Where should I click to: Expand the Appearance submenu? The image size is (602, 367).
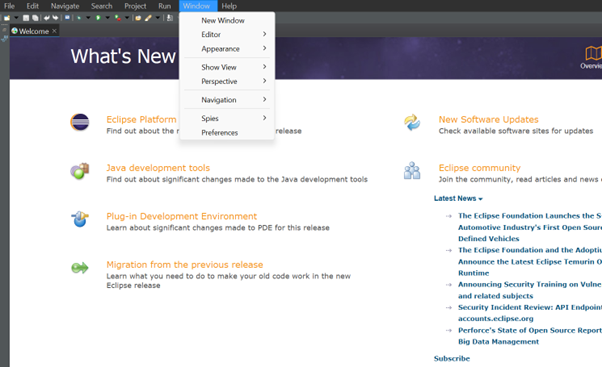(x=227, y=49)
